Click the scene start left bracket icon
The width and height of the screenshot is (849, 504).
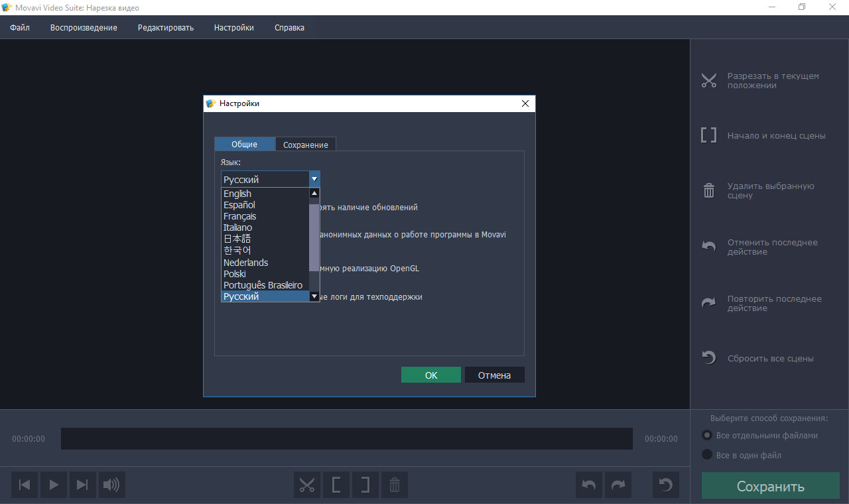point(336,485)
